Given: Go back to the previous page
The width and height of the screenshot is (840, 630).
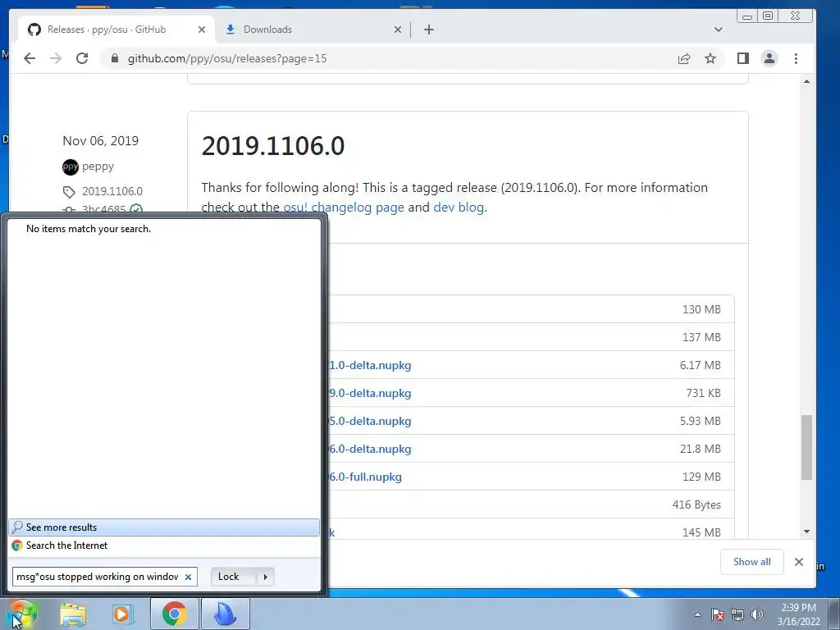Looking at the screenshot, I should 30,58.
